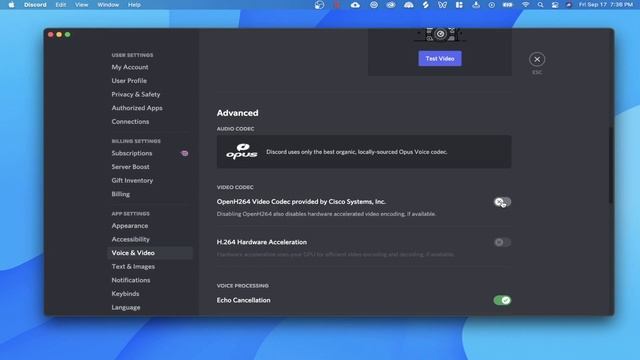
Task: Click the Advanced section heading
Action: [x=238, y=113]
